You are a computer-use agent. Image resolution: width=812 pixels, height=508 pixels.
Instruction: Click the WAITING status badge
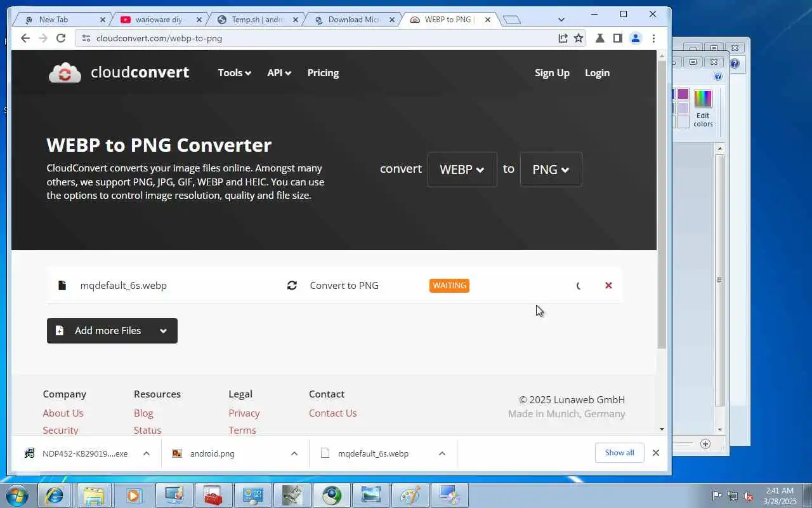coord(449,286)
